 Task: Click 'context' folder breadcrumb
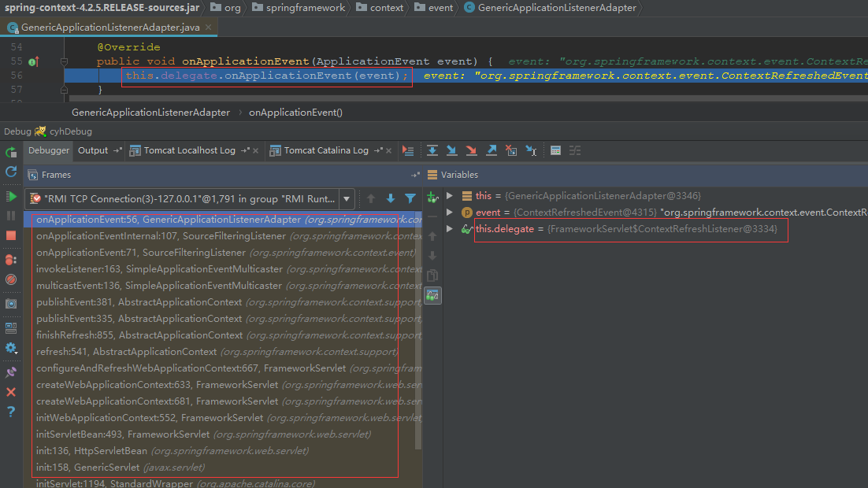(x=380, y=8)
